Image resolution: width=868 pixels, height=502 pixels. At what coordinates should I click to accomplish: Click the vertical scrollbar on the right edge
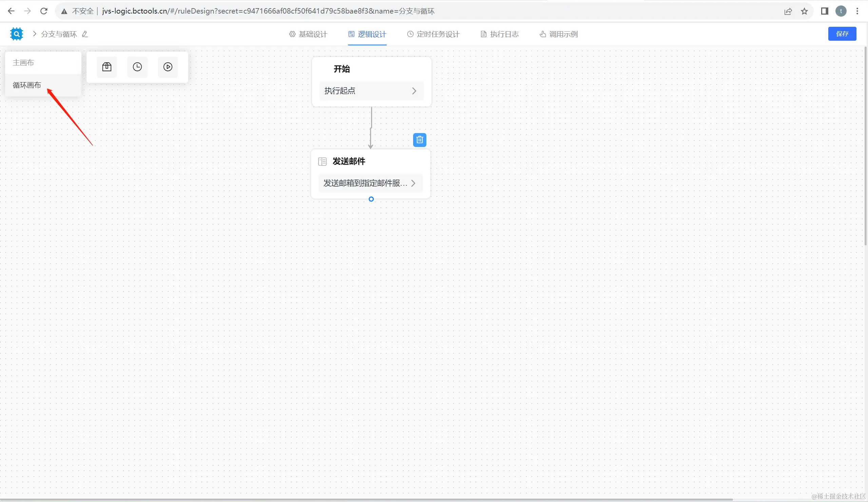point(865,145)
